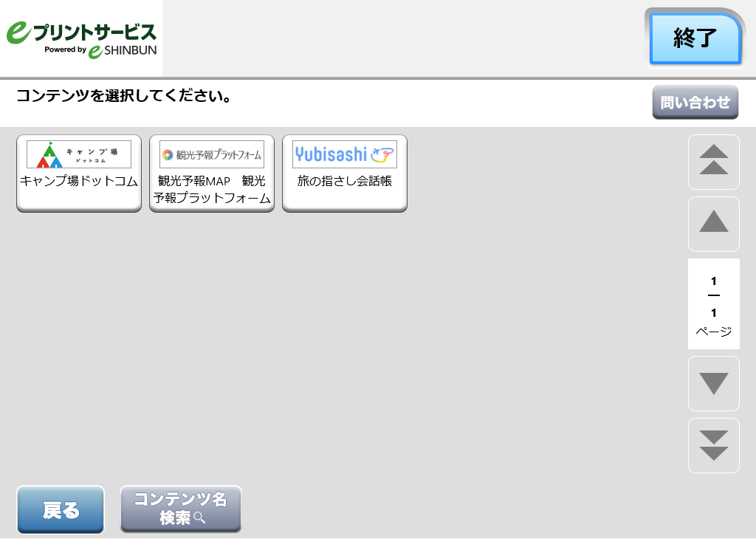Click the 1/1 ページ page indicator

(x=714, y=303)
